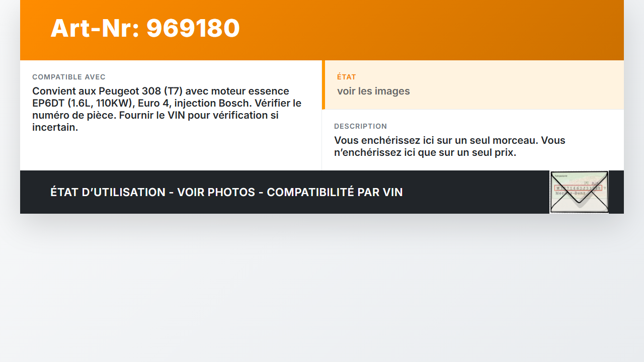The image size is (644, 362).
Task: Click the ÉTAT D'UTILISATION footer text
Action: [x=108, y=192]
